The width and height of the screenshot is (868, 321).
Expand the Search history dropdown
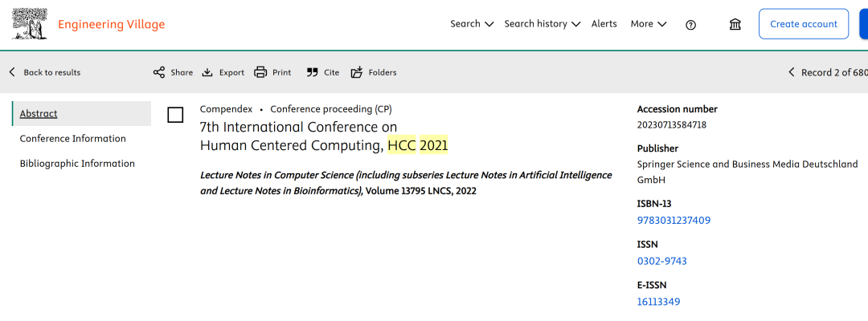pyautogui.click(x=542, y=24)
